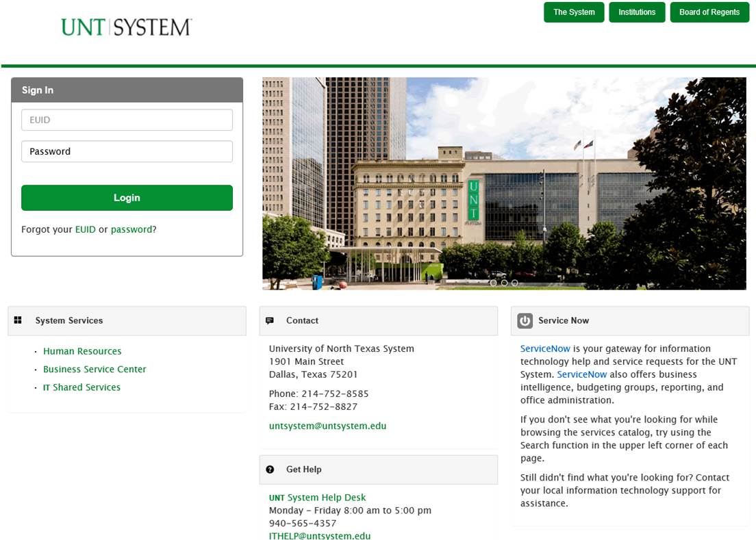Click help desk phone 940-565-4357
This screenshot has width=756, height=540.
point(302,523)
